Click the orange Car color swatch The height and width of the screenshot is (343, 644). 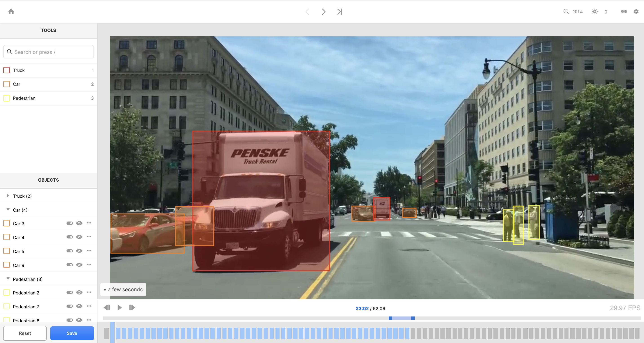(7, 84)
